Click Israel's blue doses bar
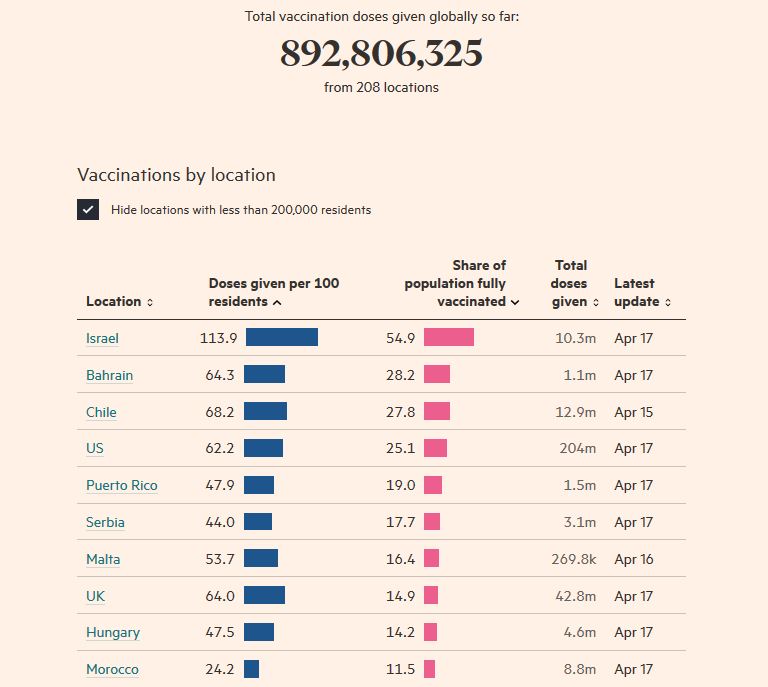Screen dimensions: 768x687 point(281,338)
